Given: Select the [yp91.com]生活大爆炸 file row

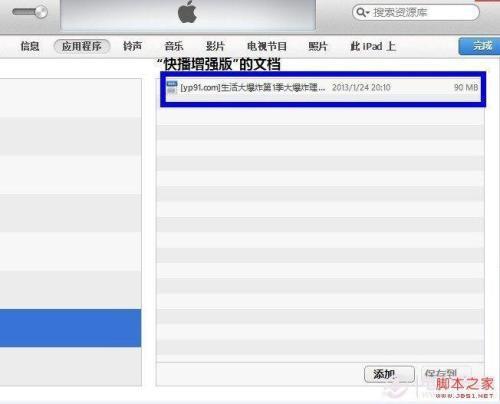Looking at the screenshot, I should (323, 88).
